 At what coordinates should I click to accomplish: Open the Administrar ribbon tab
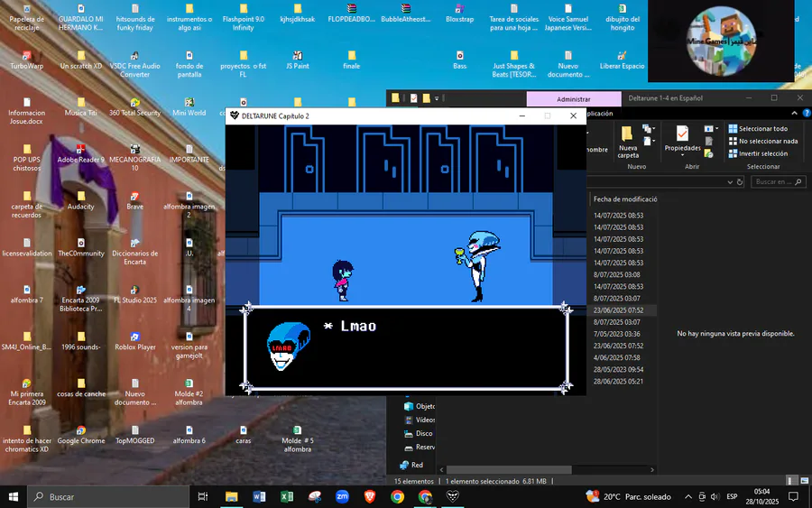click(573, 99)
